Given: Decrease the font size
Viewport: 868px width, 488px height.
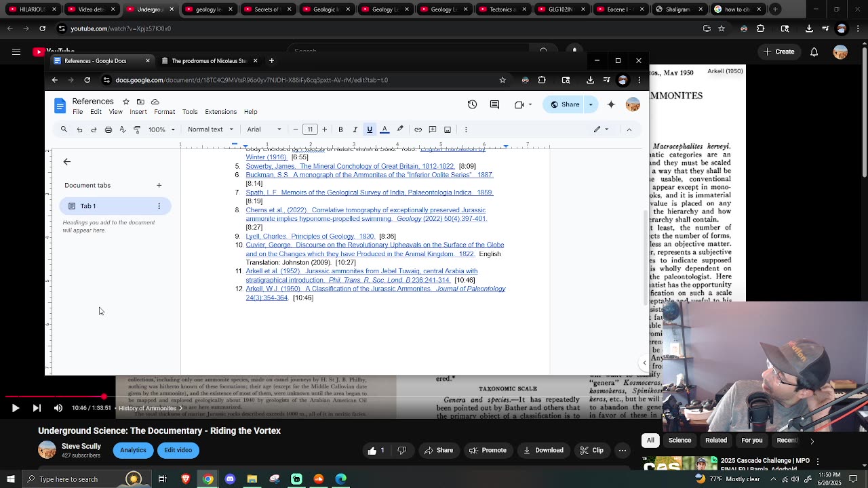Looking at the screenshot, I should [296, 129].
